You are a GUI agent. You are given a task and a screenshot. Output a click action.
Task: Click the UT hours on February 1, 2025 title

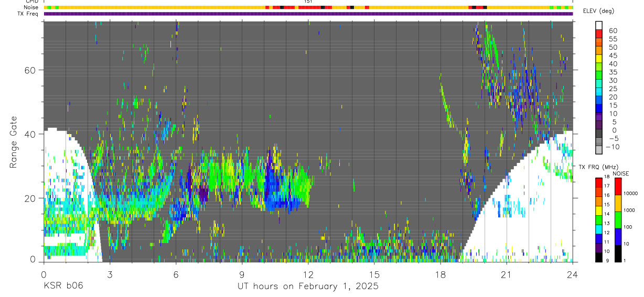pos(308,287)
